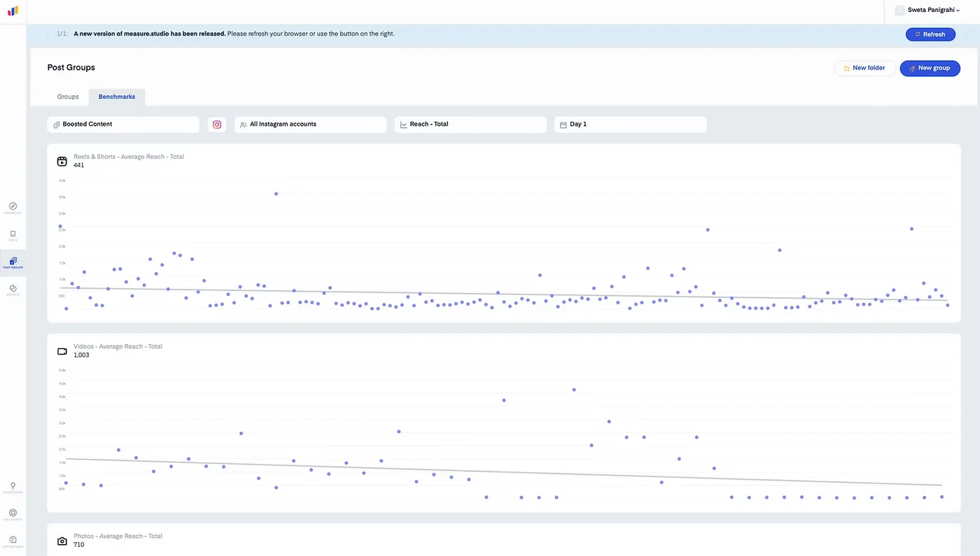This screenshot has width=980, height=556.
Task: Select the Post Groups sidebar icon
Action: [x=13, y=262]
